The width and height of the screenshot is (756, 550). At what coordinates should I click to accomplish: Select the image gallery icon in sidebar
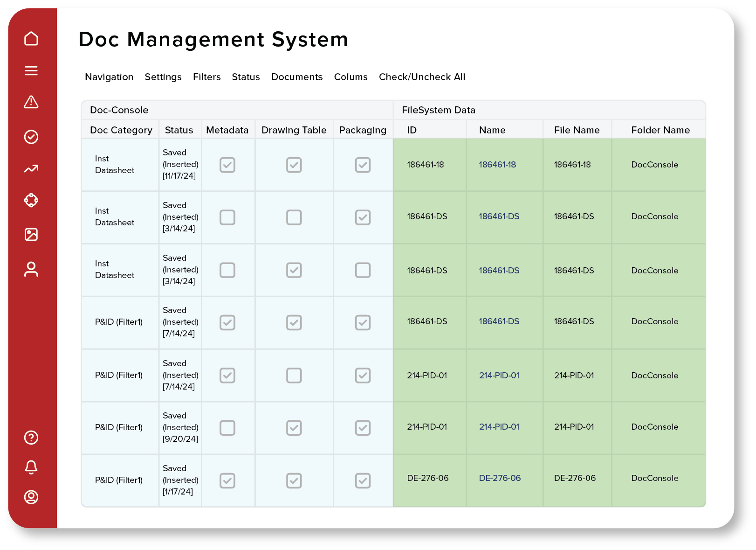[31, 235]
